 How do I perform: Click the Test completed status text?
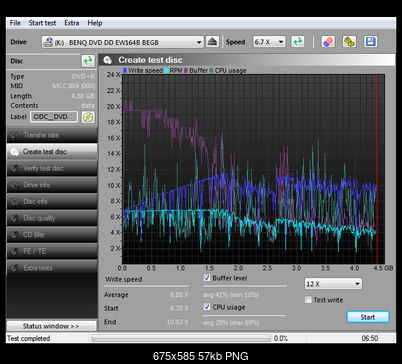[29, 338]
